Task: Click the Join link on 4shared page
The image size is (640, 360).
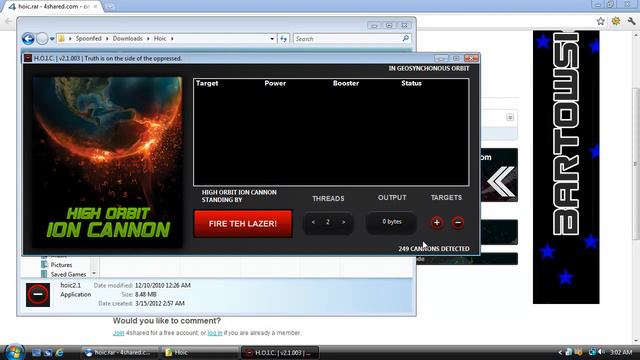Action: click(118, 333)
